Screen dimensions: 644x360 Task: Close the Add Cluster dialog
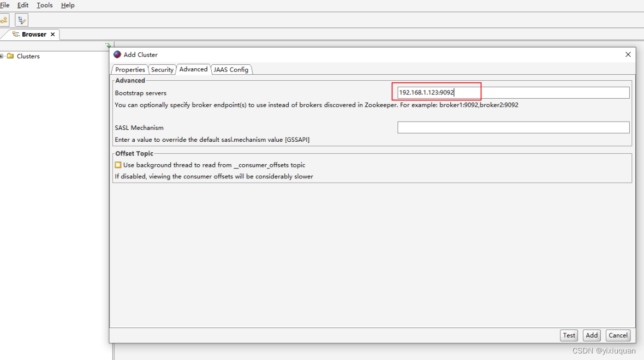[628, 54]
